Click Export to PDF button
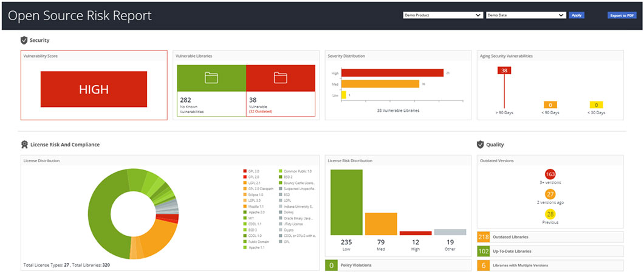Image resolution: width=644 pixels, height=274 pixels. [x=622, y=15]
